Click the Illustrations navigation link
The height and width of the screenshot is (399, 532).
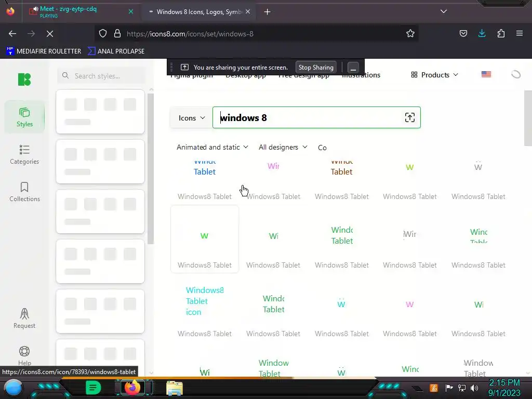tap(361, 75)
